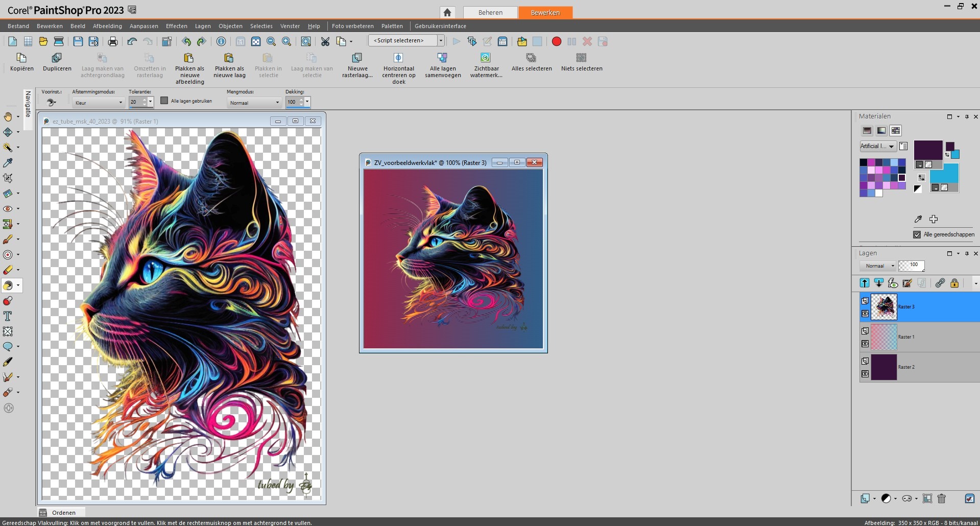Click the Print icon
Screen dimensions: 980x526
pos(113,41)
